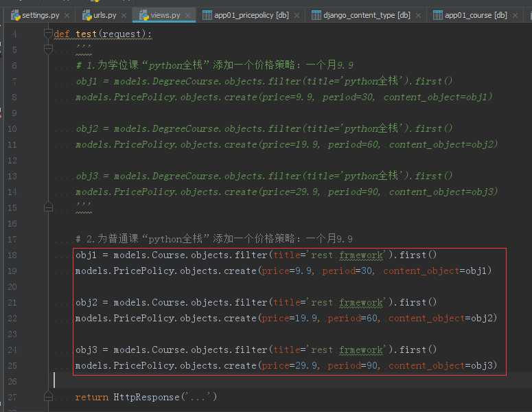Screen dimensions: 532x412
Task: Click the function name test in the definition
Action: 86,34
